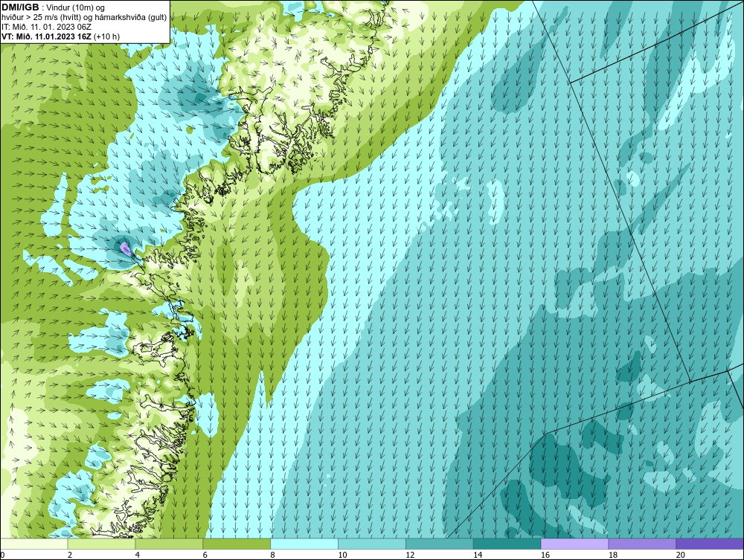Image resolution: width=744 pixels, height=560 pixels.
Task: Click the small purple wind maximum on the coast
Action: coord(125,248)
